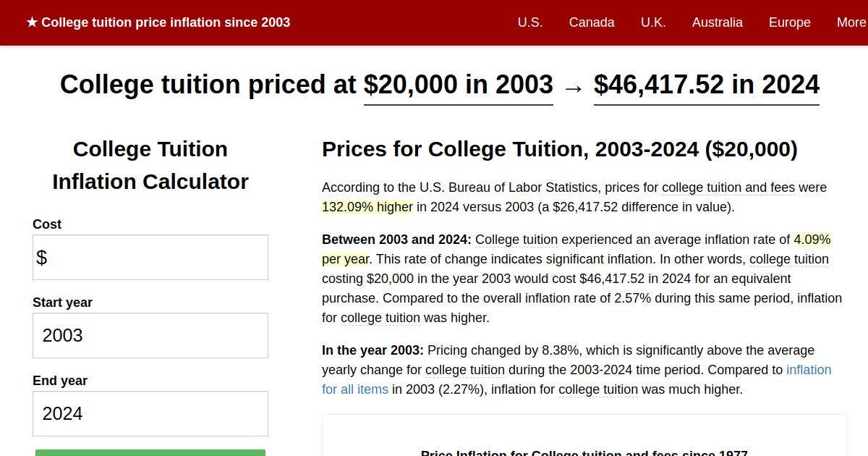The image size is (868, 456).
Task: Open the Canada inflation page
Action: pos(592,22)
